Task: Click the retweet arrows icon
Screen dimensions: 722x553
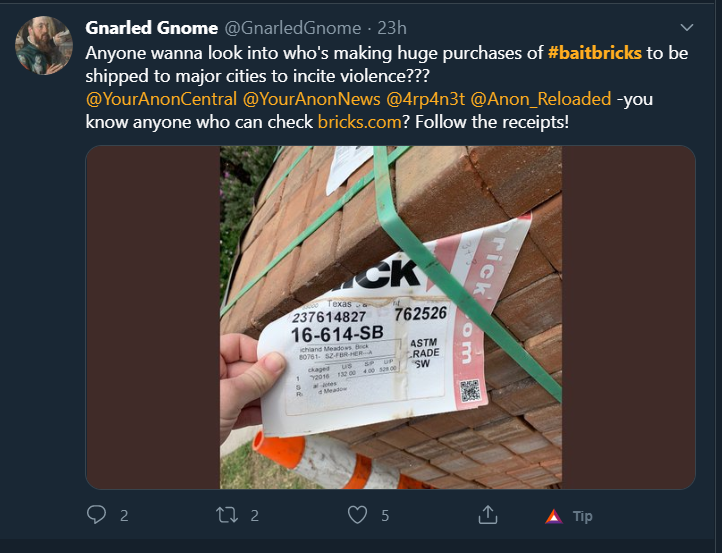Action: (x=227, y=515)
